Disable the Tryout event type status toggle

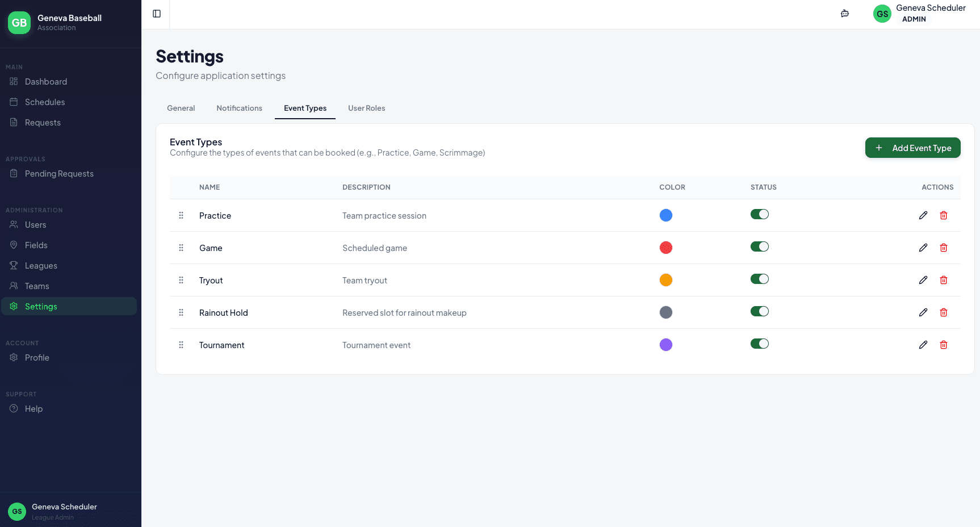pyautogui.click(x=760, y=279)
